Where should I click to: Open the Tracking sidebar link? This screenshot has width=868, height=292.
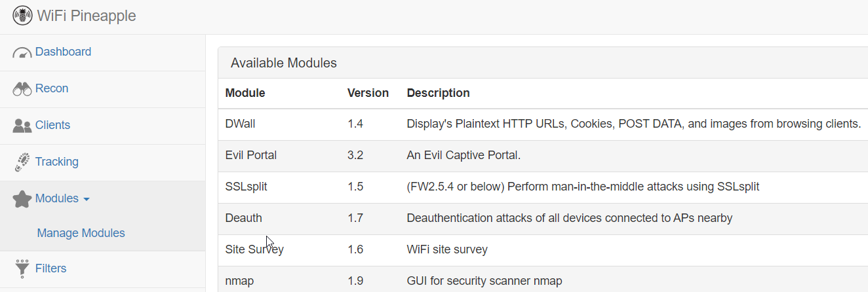(x=57, y=162)
